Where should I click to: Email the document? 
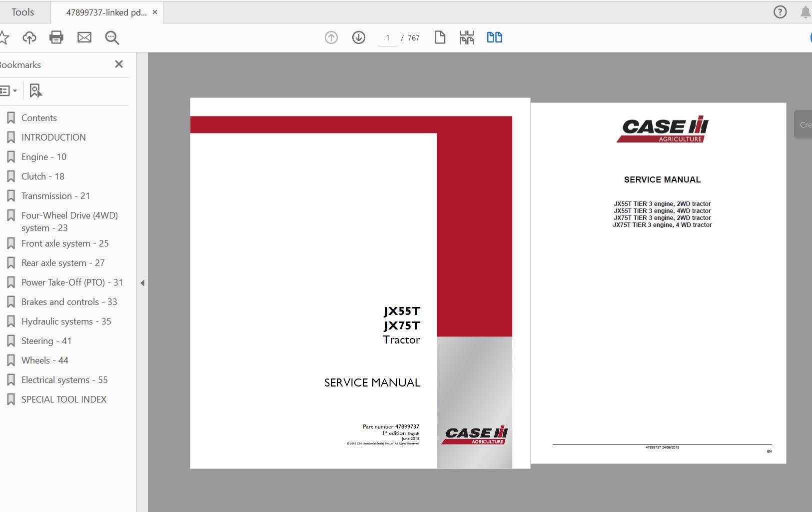pos(84,37)
